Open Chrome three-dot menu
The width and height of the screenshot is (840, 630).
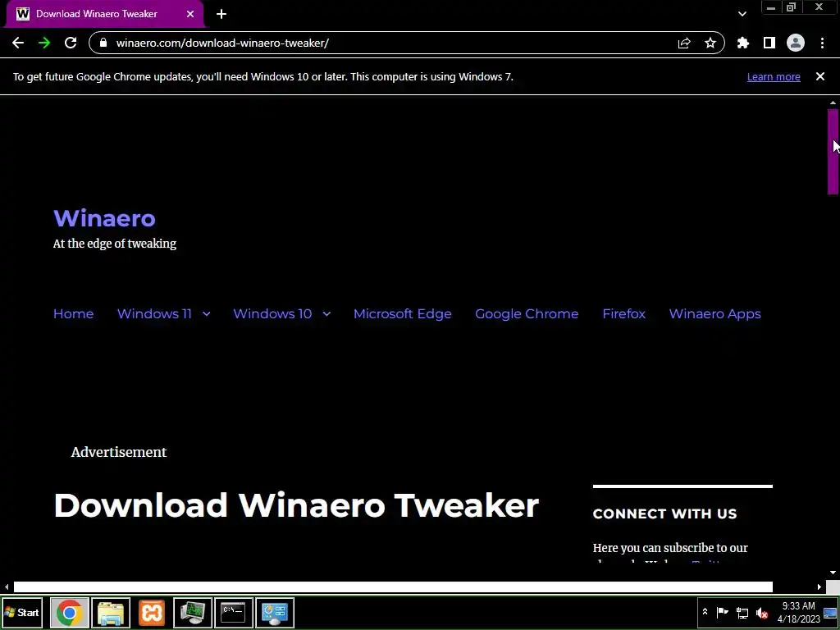tap(822, 43)
